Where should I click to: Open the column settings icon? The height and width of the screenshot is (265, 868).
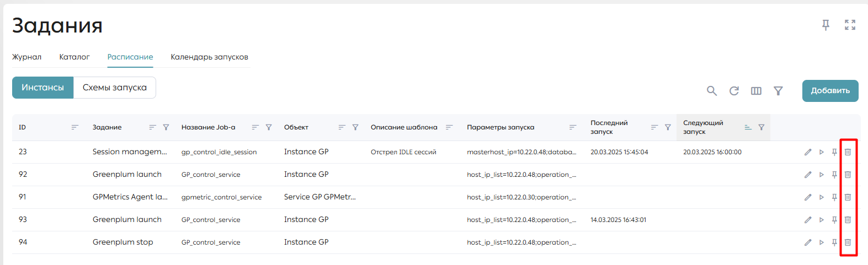coord(756,91)
